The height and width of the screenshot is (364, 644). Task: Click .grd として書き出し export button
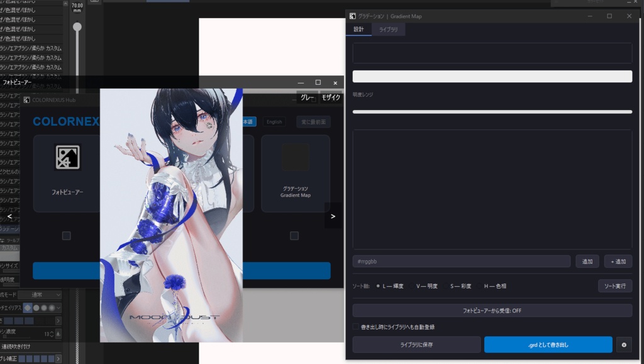[548, 345]
